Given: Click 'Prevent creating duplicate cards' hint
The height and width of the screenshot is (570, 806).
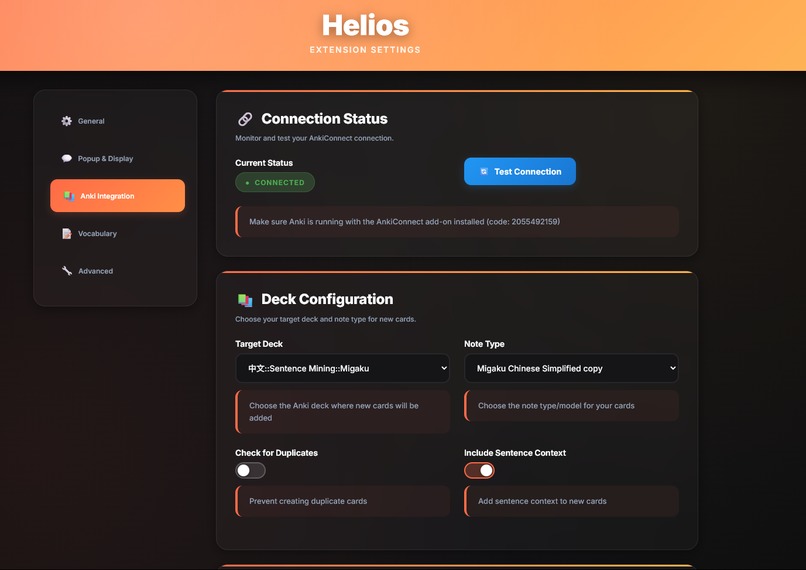Looking at the screenshot, I should click(308, 501).
